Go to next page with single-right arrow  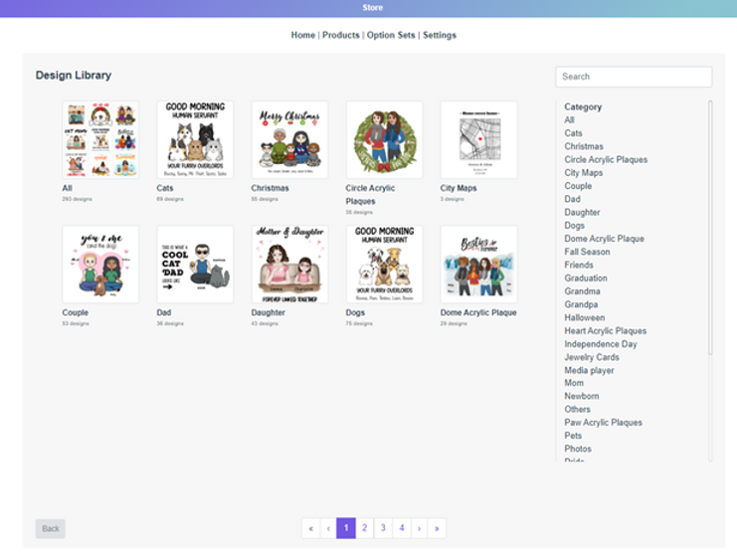[420, 528]
